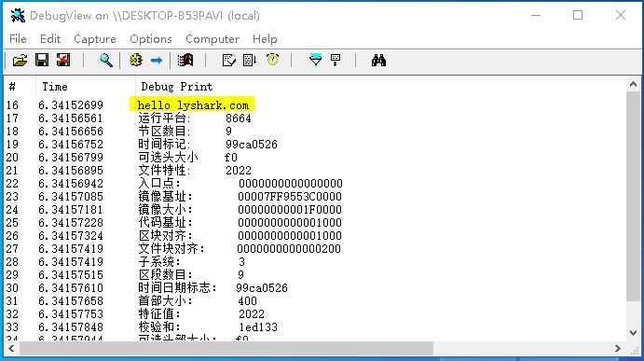Open Find with binoculars icon
The image size is (644, 361).
378,61
